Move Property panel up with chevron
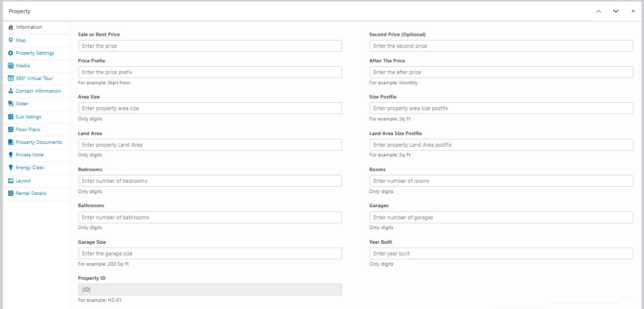644x309 pixels. pos(599,11)
